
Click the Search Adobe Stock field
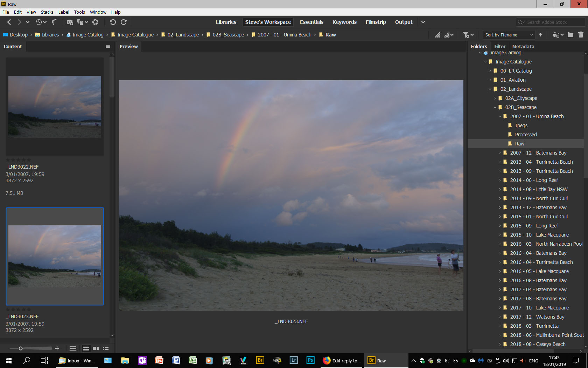551,22
